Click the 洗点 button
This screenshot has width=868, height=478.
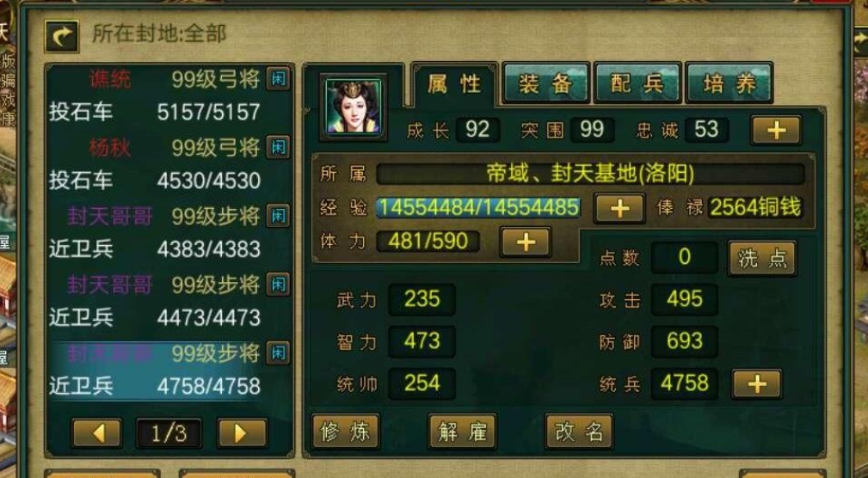tap(762, 259)
